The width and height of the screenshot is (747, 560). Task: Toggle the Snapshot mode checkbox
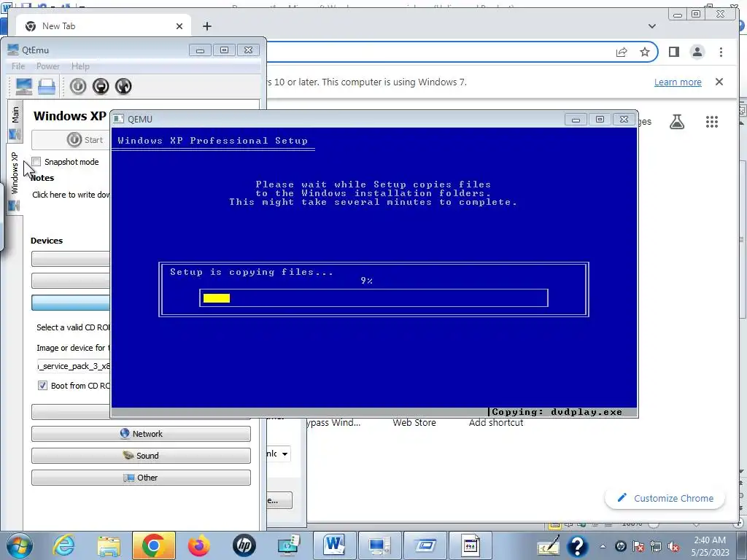click(36, 162)
